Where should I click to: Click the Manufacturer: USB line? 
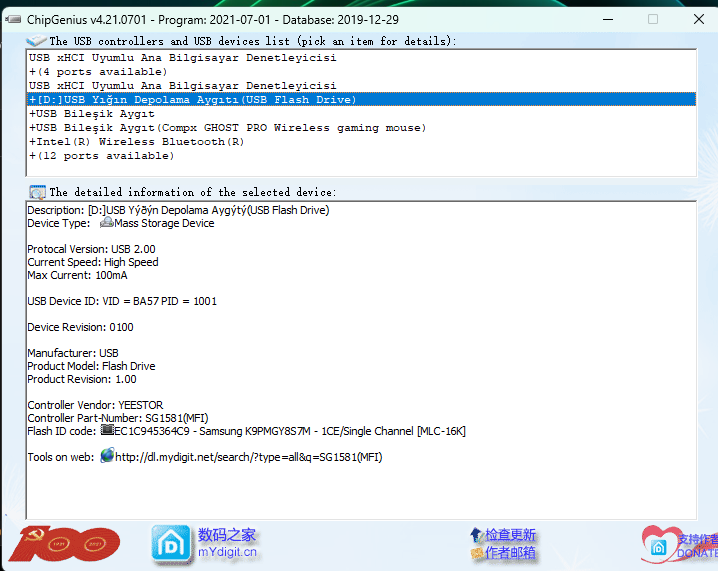(x=73, y=353)
